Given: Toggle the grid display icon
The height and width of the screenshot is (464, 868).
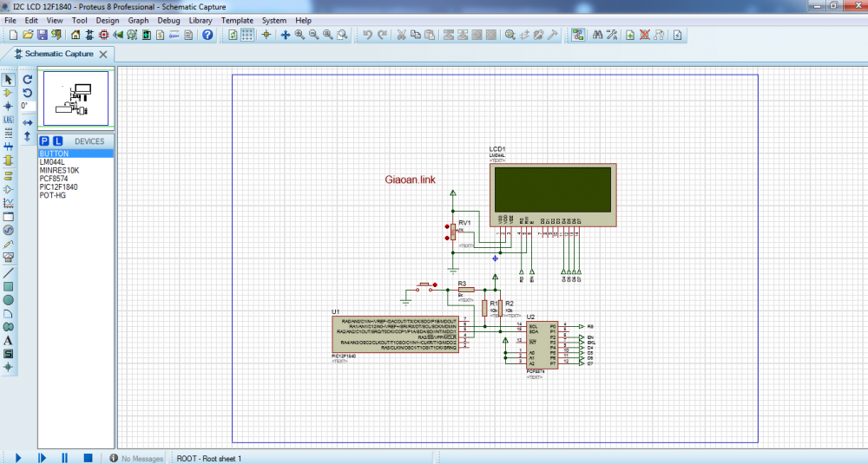Looking at the screenshot, I should pyautogui.click(x=247, y=36).
